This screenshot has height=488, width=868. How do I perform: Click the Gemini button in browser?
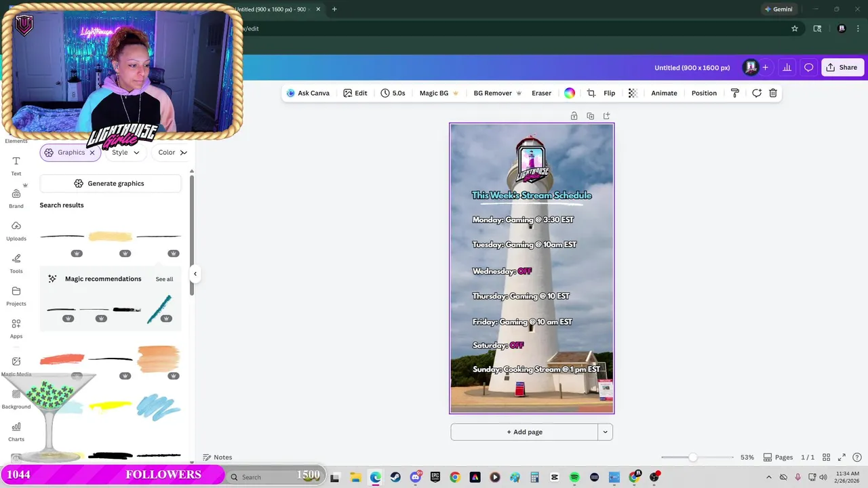pyautogui.click(x=778, y=9)
